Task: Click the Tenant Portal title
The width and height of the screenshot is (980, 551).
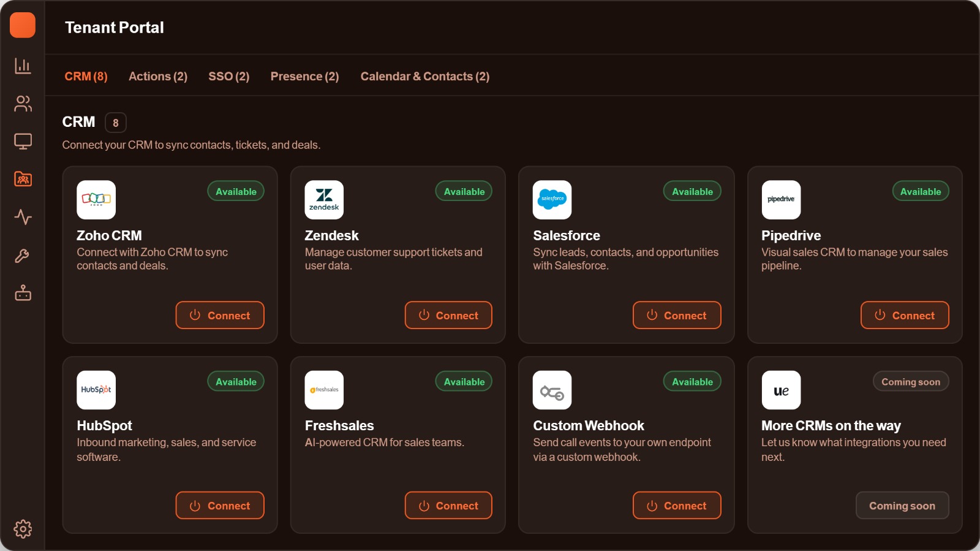Action: (x=115, y=28)
